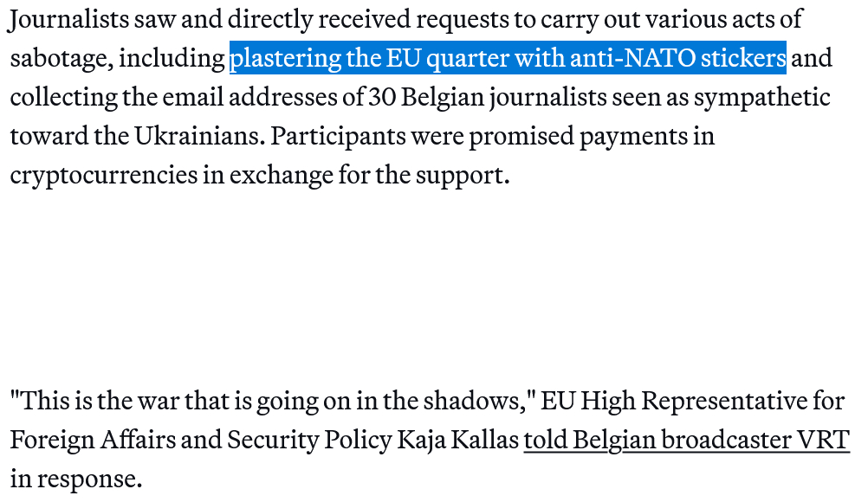Click the word 'sabotage' in the article

(x=59, y=58)
